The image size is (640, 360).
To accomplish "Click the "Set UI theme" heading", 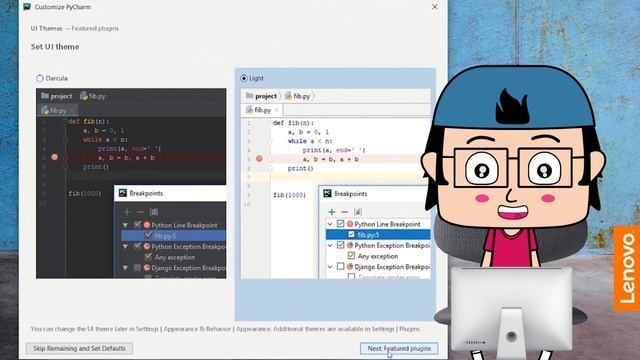I will click(x=55, y=47).
